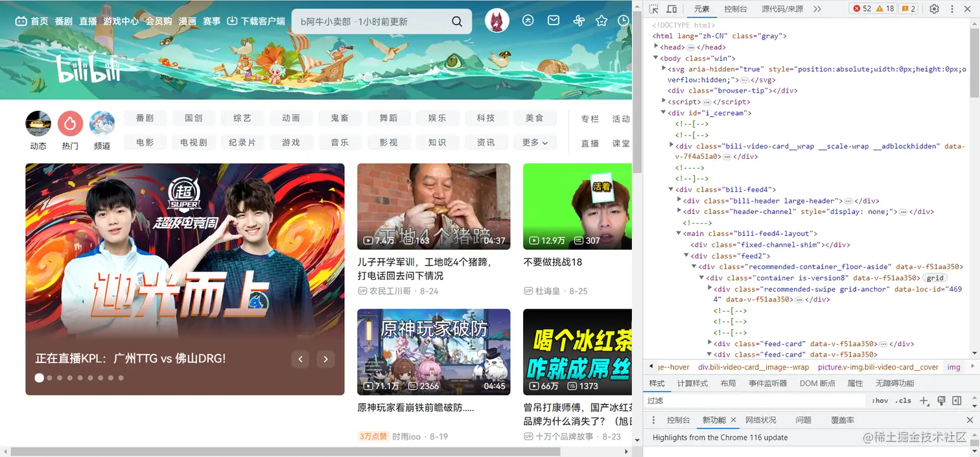Image resolution: width=980 pixels, height=457 pixels.
Task: Click the grid badge in elements tree
Action: pos(935,277)
